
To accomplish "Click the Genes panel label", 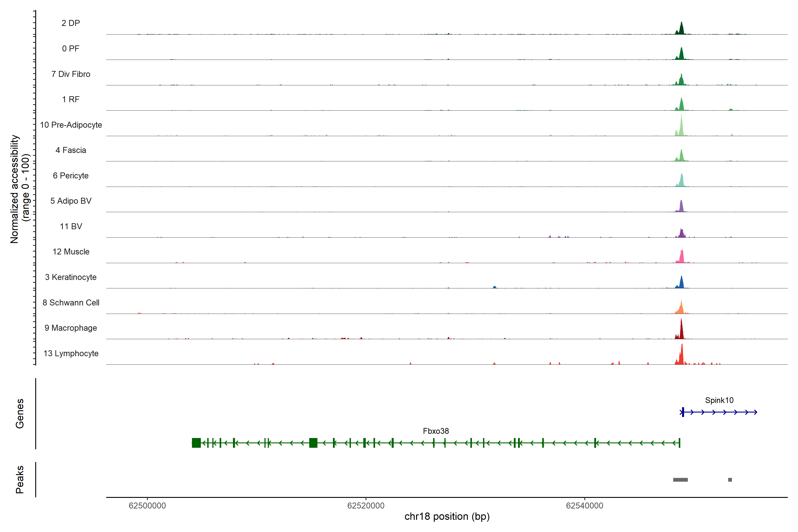I will click(20, 413).
